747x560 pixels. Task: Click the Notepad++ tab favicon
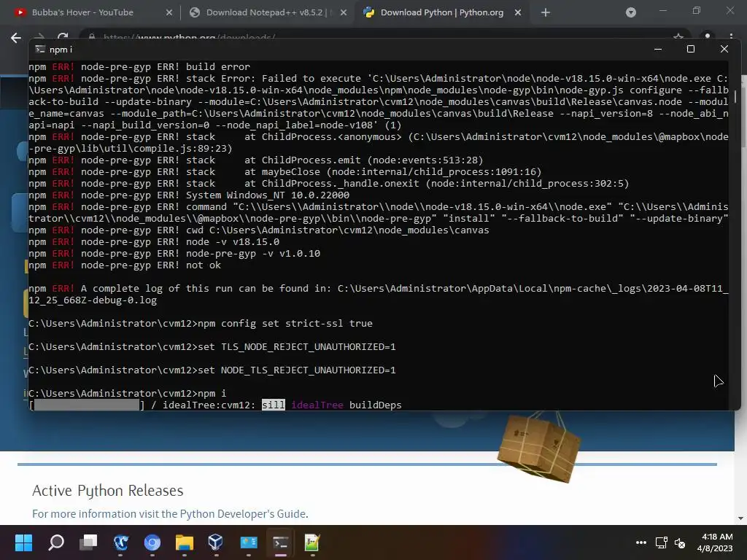tap(194, 12)
